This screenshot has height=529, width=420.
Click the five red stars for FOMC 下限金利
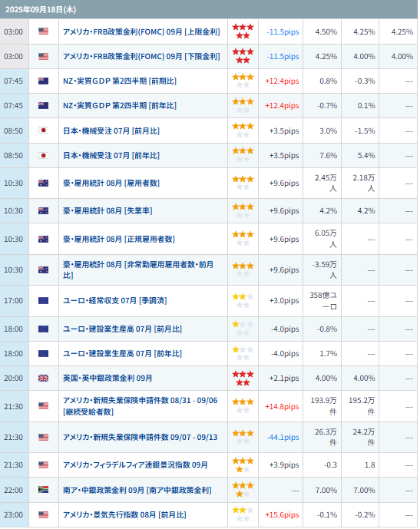click(x=243, y=56)
